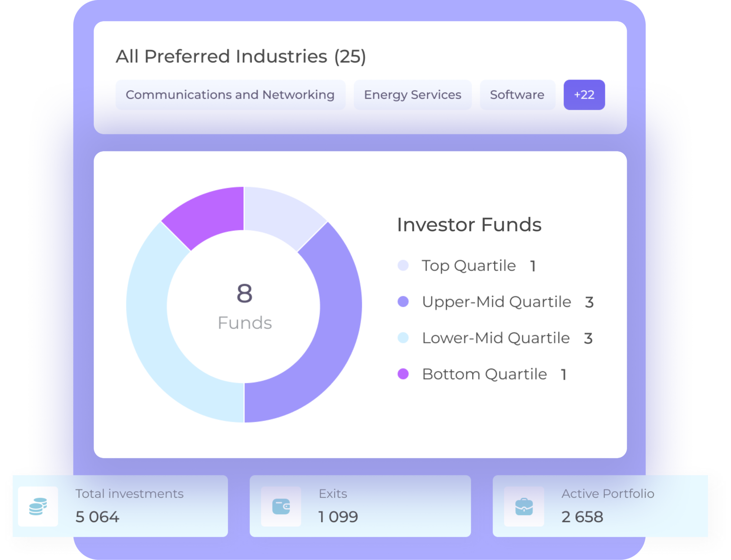This screenshot has height=560, width=731.
Task: Click the Upper-Mid Quartile legend dot
Action: coord(403,302)
